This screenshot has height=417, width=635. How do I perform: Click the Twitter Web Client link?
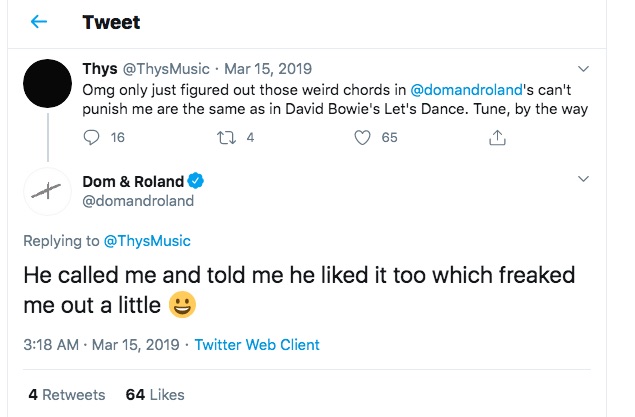point(257,345)
